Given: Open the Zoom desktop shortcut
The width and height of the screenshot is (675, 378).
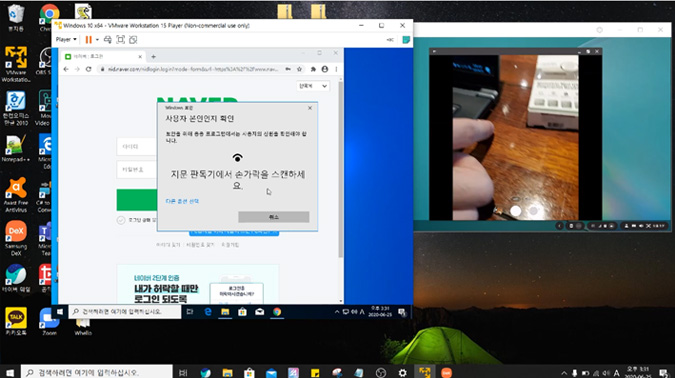Looking at the screenshot, I should pyautogui.click(x=50, y=321).
